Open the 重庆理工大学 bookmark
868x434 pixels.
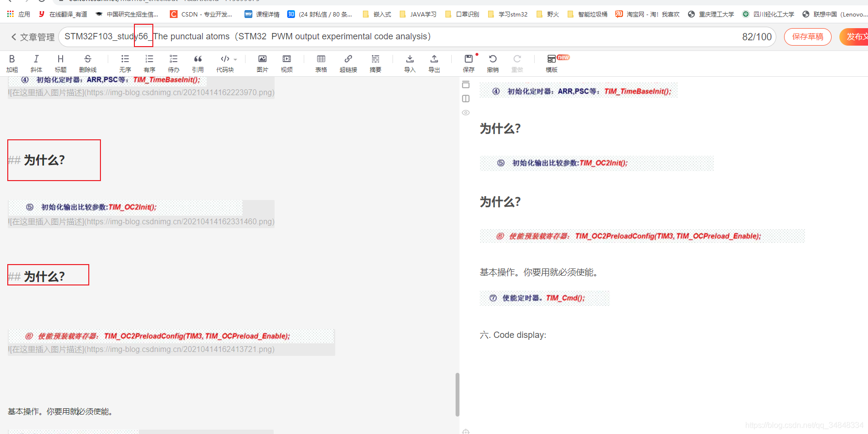coord(711,14)
